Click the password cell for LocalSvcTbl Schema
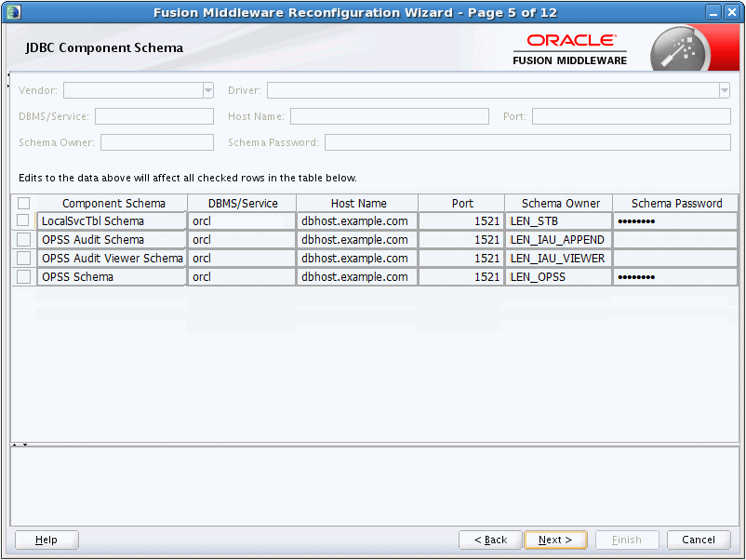Screen dimensions: 746x560 pyautogui.click(x=675, y=220)
